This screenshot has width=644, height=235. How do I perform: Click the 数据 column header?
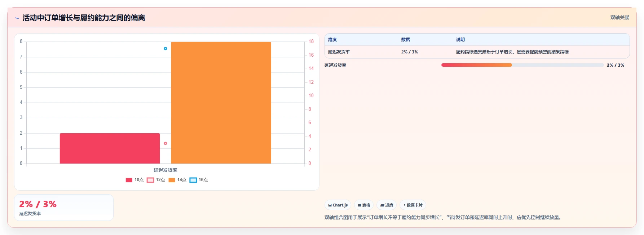point(406,40)
